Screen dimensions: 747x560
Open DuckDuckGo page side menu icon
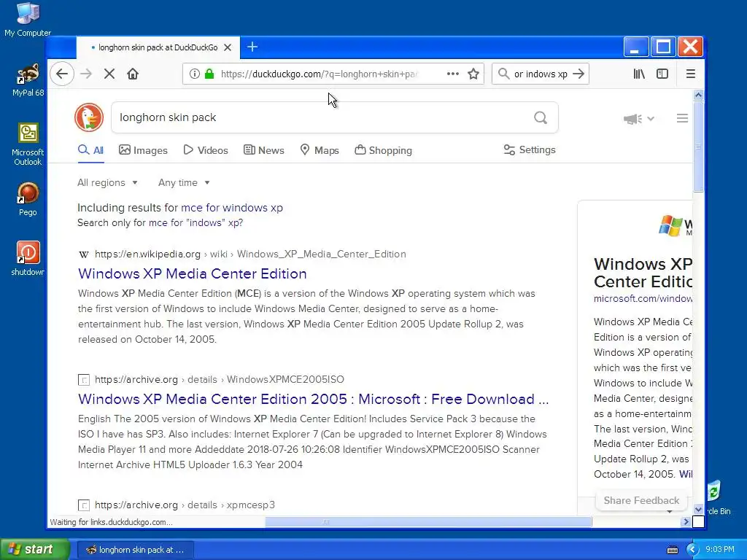(x=682, y=118)
